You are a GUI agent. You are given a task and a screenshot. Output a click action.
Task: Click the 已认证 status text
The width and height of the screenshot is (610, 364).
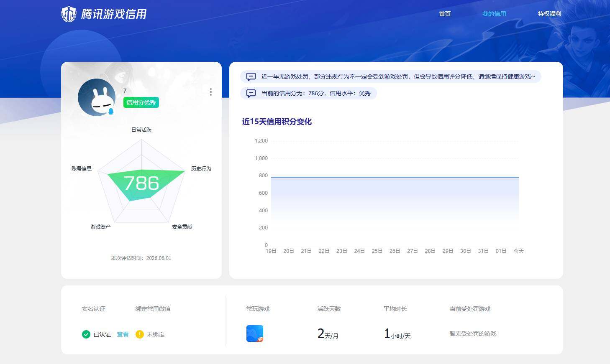point(102,334)
